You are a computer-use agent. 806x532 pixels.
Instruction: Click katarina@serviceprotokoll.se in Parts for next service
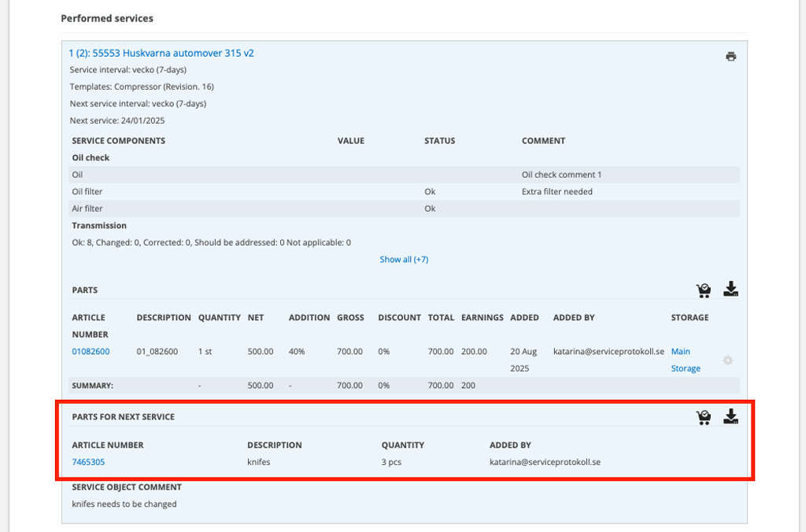[x=545, y=462]
